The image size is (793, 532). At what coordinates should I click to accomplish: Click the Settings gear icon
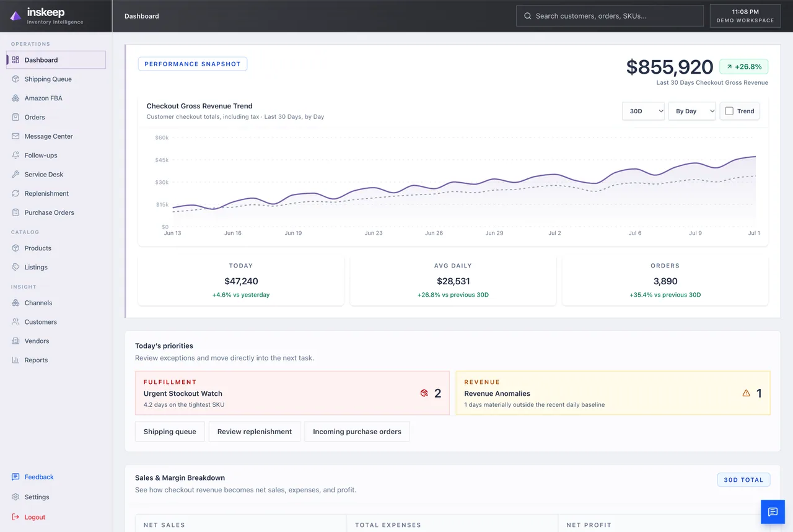point(15,497)
